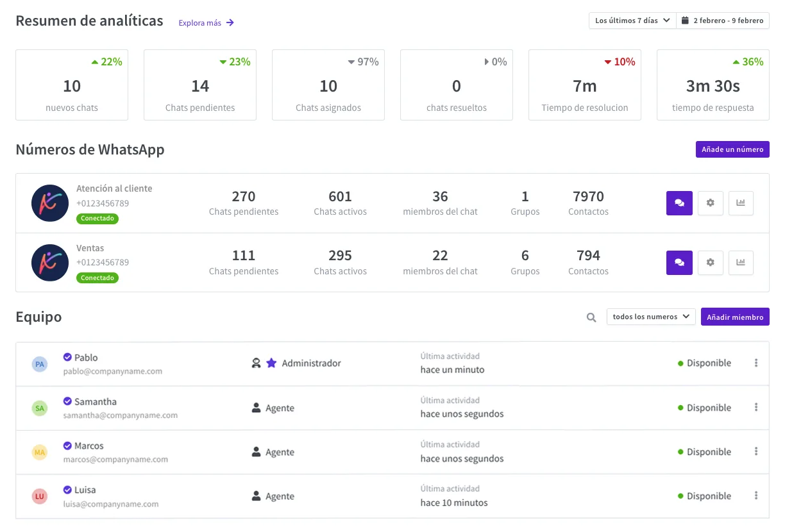Image resolution: width=785 pixels, height=532 pixels.
Task: Select the Tiempo de resolucion card
Action: point(585,85)
